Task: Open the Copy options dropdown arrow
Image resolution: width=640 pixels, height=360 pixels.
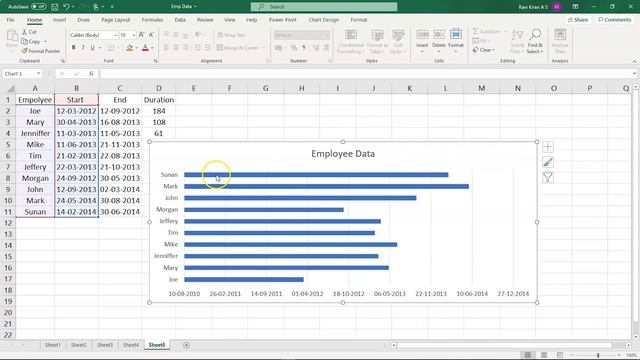Action: pos(45,42)
